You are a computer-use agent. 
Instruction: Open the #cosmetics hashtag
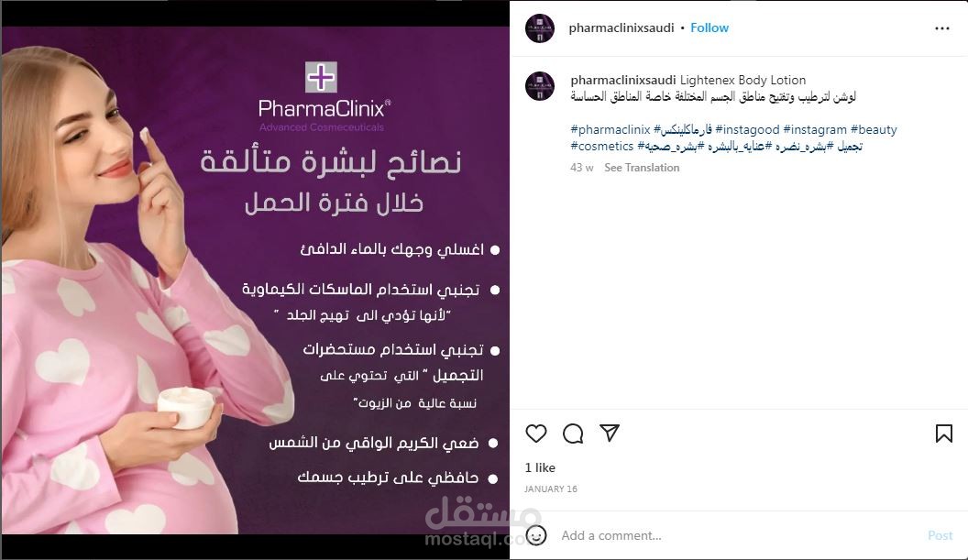[x=602, y=147]
